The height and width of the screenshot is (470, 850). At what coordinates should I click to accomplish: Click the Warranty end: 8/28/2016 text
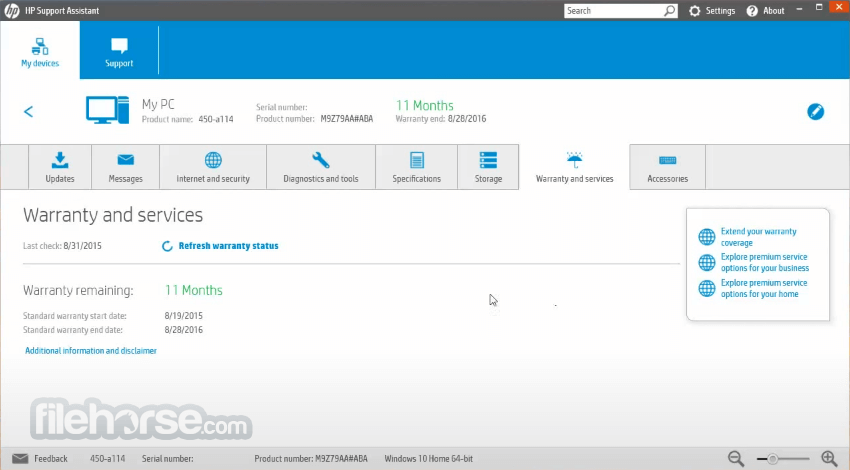pos(441,119)
